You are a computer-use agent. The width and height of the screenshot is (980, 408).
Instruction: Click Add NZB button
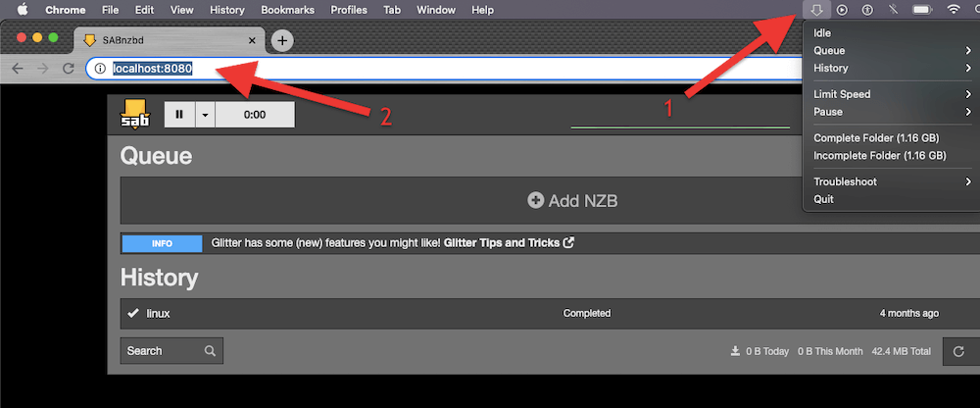pyautogui.click(x=573, y=200)
